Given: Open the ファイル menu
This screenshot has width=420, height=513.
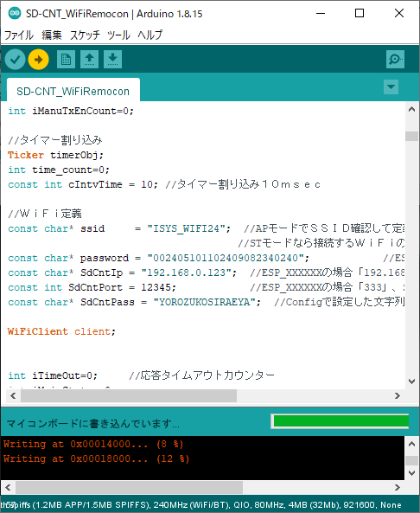Looking at the screenshot, I should 19,35.
